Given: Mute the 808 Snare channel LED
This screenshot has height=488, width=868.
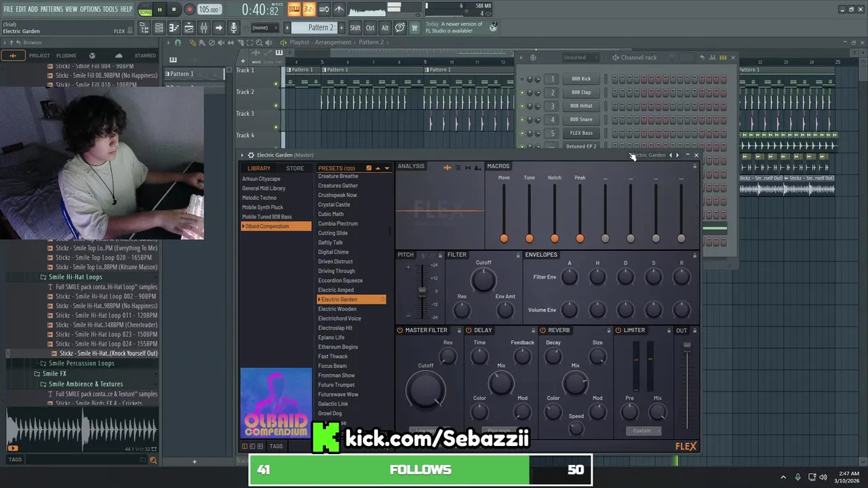Looking at the screenshot, I should [x=521, y=119].
